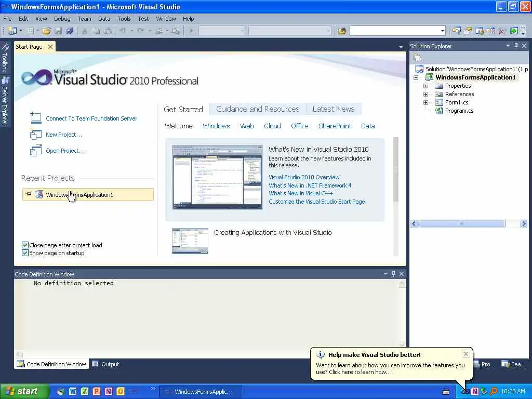The height and width of the screenshot is (399, 532).
Task: Click PowerPoint icon in taskbar quick launch
Action: (96, 391)
